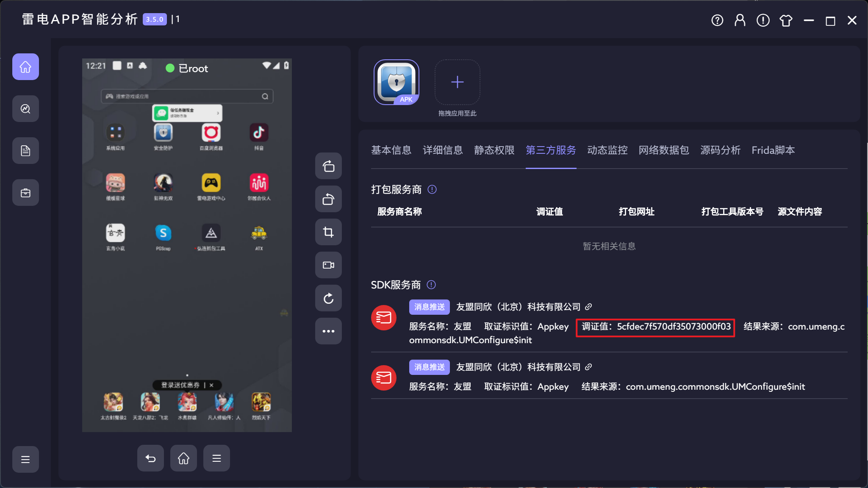Open the Frida脚本 tab
The height and width of the screenshot is (488, 868).
point(773,150)
